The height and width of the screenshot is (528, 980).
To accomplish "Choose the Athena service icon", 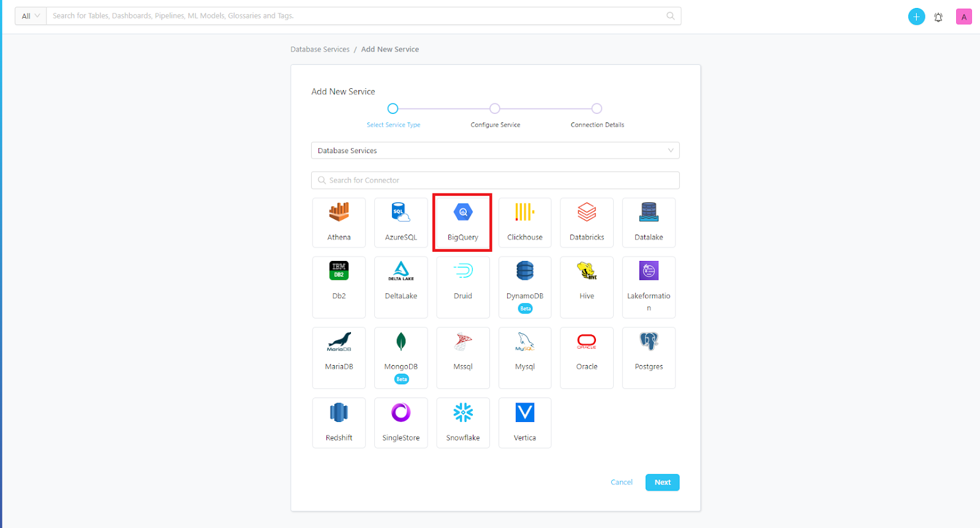I will (339, 213).
